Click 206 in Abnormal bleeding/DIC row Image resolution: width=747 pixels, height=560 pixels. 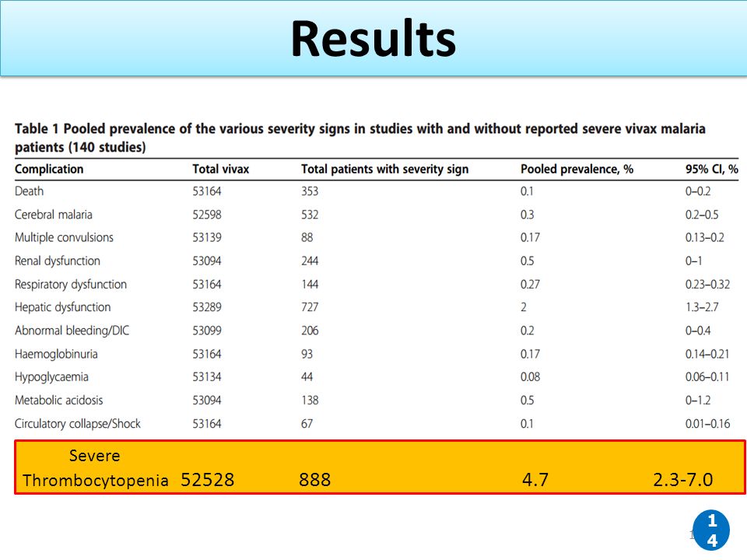310,331
